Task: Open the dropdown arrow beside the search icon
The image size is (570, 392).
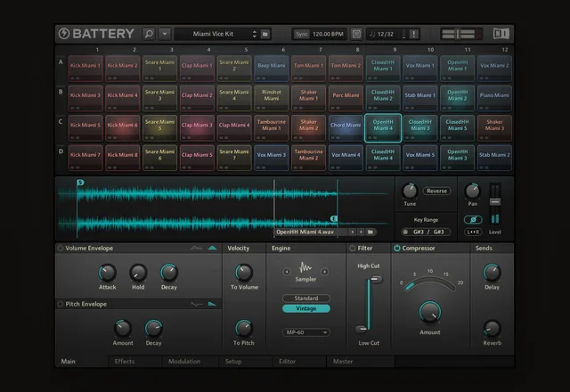Action: [165, 34]
